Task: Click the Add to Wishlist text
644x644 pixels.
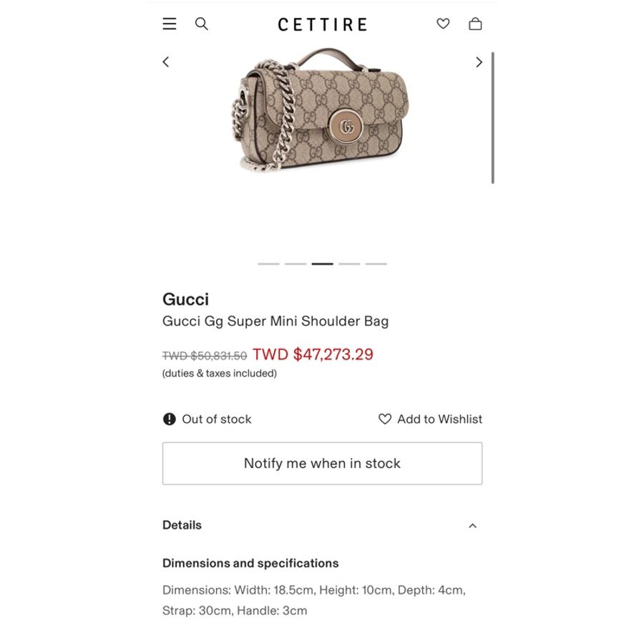Action: (x=439, y=419)
